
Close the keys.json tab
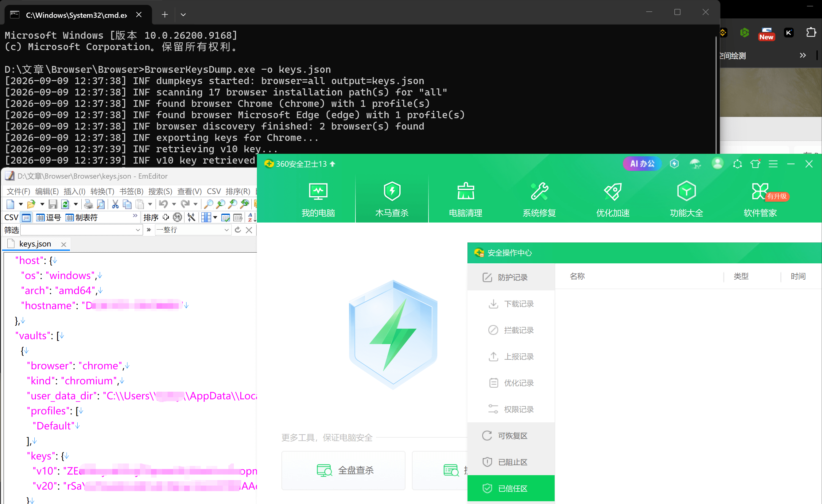pyautogui.click(x=64, y=245)
